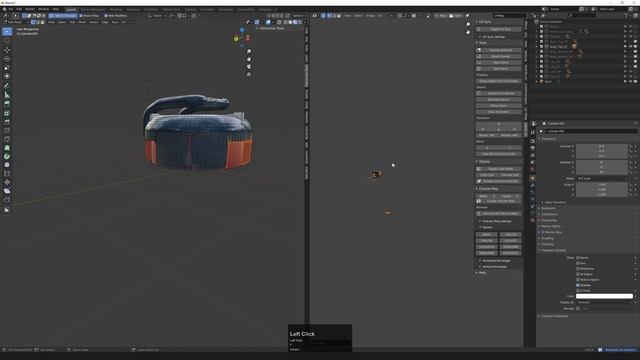Select the Rotate tool
The height and width of the screenshot is (360, 640).
point(7,59)
